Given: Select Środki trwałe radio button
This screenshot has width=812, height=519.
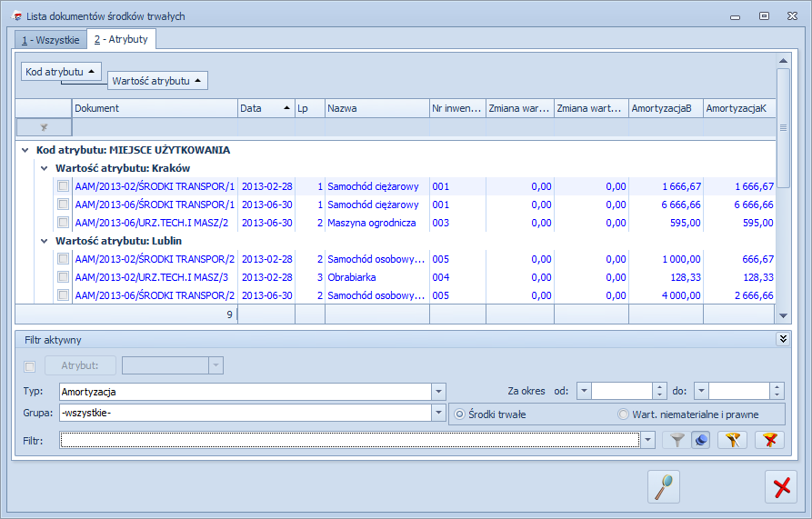Looking at the screenshot, I should (459, 414).
